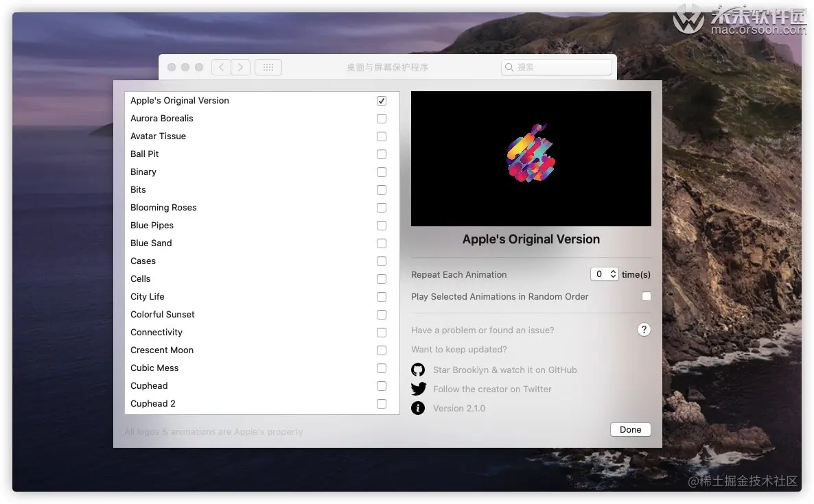The height and width of the screenshot is (504, 814).
Task: Open Follow the creator on Twitter link
Action: 492,389
